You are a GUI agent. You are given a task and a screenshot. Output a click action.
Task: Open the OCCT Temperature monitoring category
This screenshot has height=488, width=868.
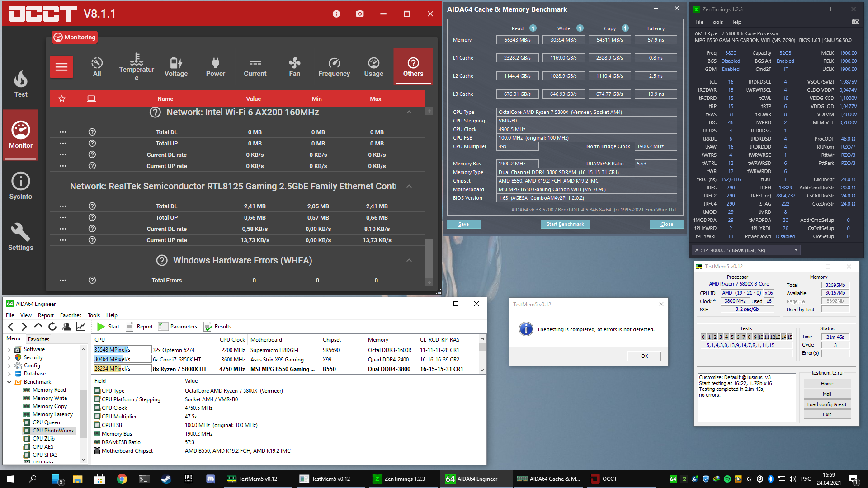[x=136, y=67]
